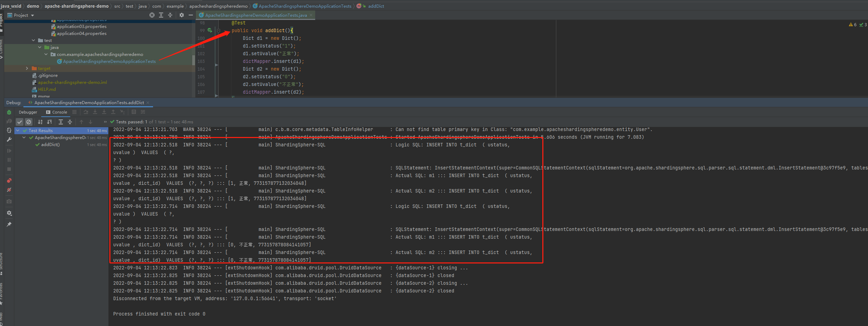
Task: Expand the target folder
Action: coord(27,68)
